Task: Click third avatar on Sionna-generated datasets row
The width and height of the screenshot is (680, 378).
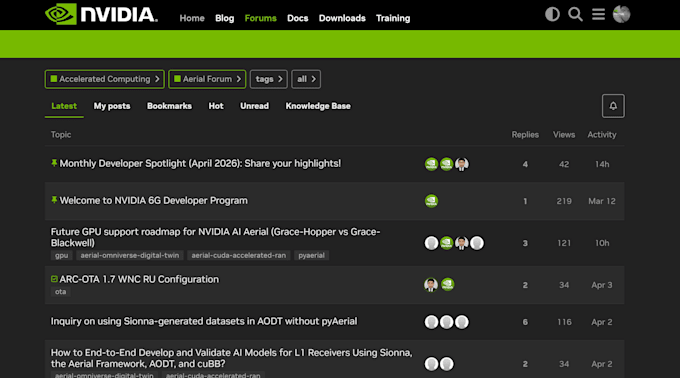Action: pos(462,322)
